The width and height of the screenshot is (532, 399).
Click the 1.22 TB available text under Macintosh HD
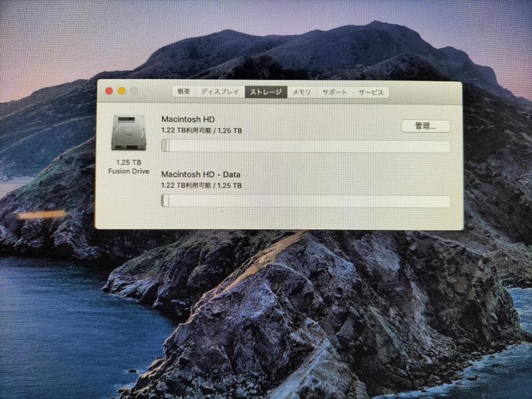pyautogui.click(x=200, y=131)
